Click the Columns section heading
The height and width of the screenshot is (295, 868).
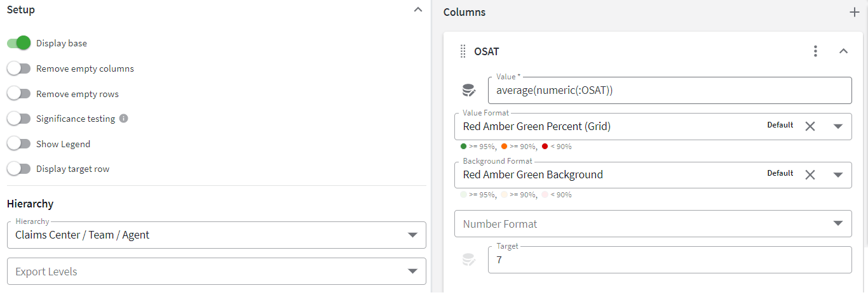click(x=465, y=12)
